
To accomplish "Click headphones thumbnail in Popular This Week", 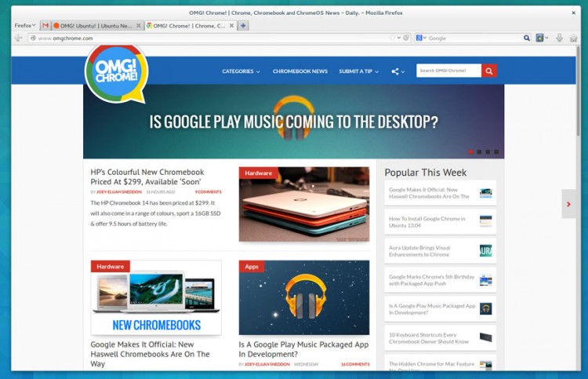I will [485, 309].
